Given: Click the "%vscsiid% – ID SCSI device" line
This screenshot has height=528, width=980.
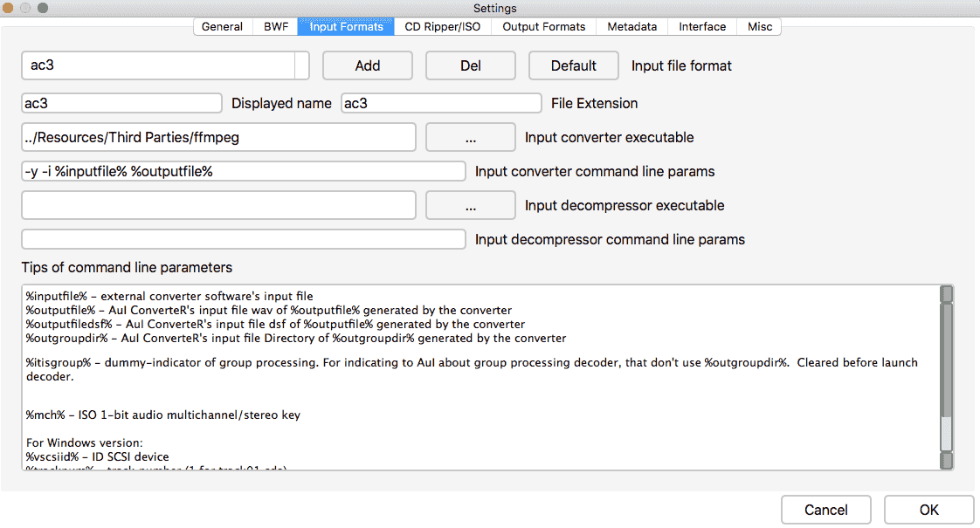Looking at the screenshot, I should click(x=98, y=456).
